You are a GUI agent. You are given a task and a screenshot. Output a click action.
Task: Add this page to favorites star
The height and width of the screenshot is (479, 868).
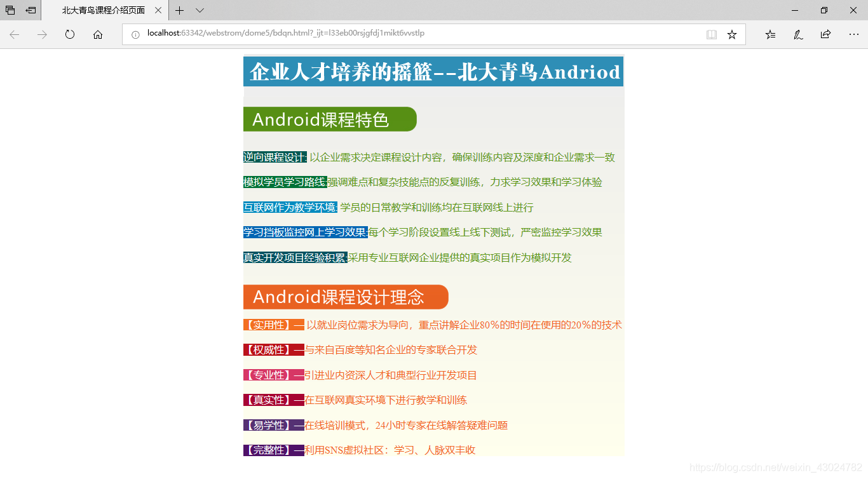pos(732,34)
